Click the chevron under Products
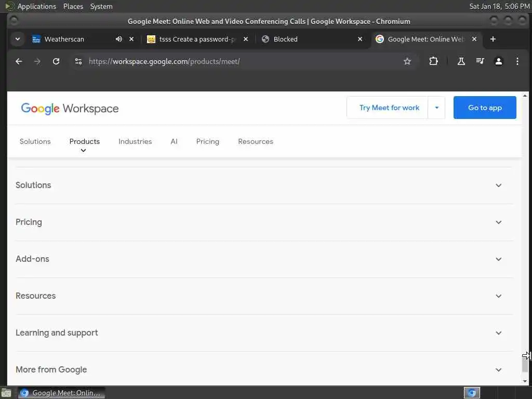 (83, 151)
